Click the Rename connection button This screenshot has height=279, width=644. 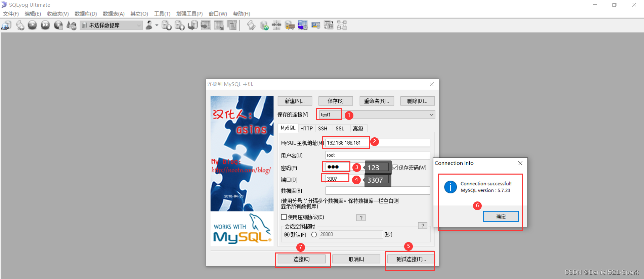pos(377,101)
